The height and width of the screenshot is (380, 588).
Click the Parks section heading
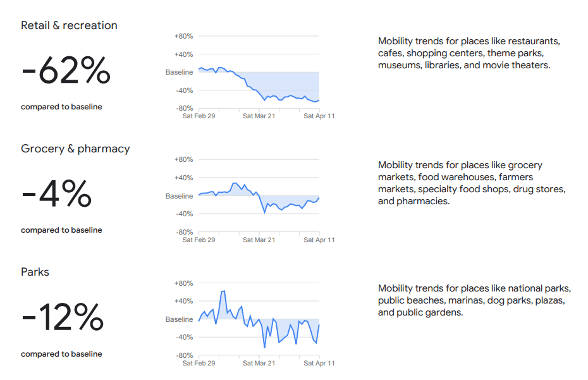(x=35, y=272)
